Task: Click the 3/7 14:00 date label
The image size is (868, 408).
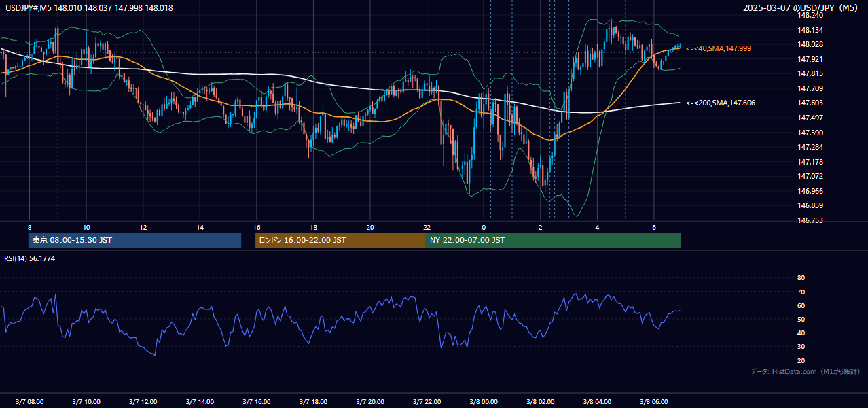Action: tap(200, 402)
